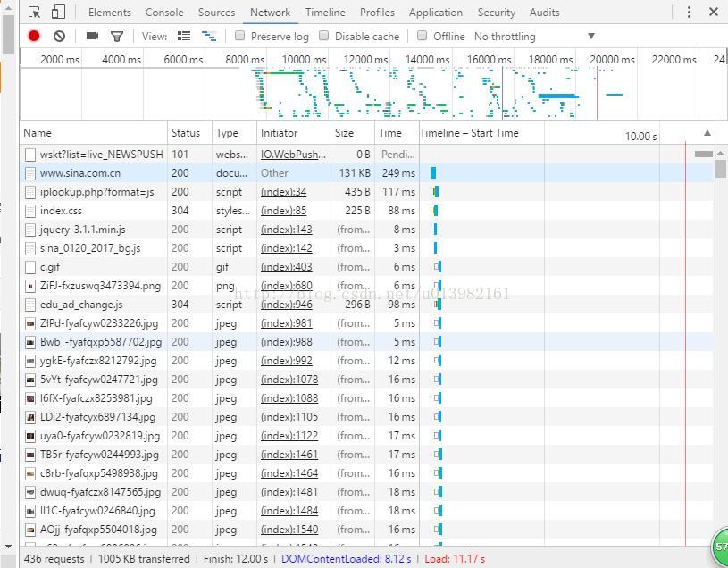The height and width of the screenshot is (568, 728).
Task: Click the thumbnail icon of uya0-fyafcyw0232819.jpg
Action: pyautogui.click(x=30, y=436)
